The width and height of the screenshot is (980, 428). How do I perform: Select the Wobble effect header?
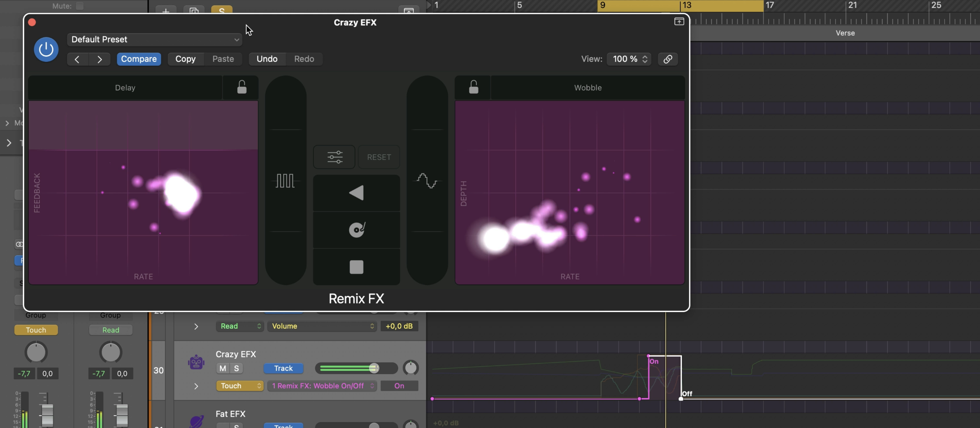pos(587,88)
